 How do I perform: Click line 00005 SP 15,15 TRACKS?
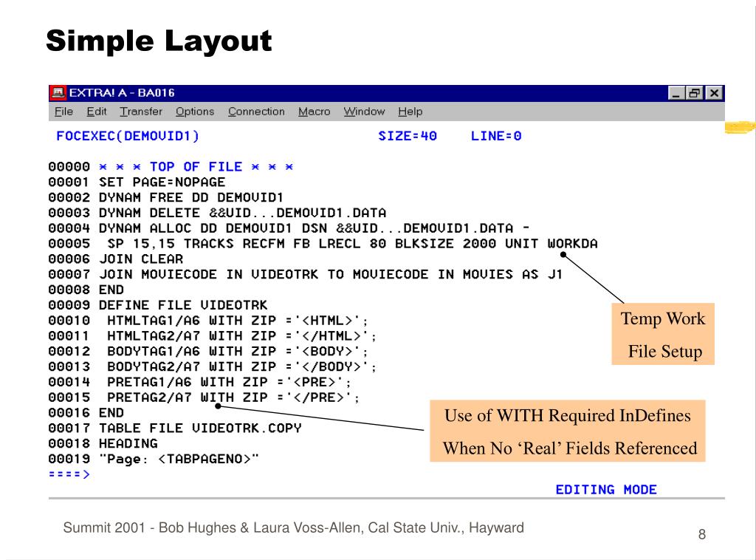click(323, 244)
